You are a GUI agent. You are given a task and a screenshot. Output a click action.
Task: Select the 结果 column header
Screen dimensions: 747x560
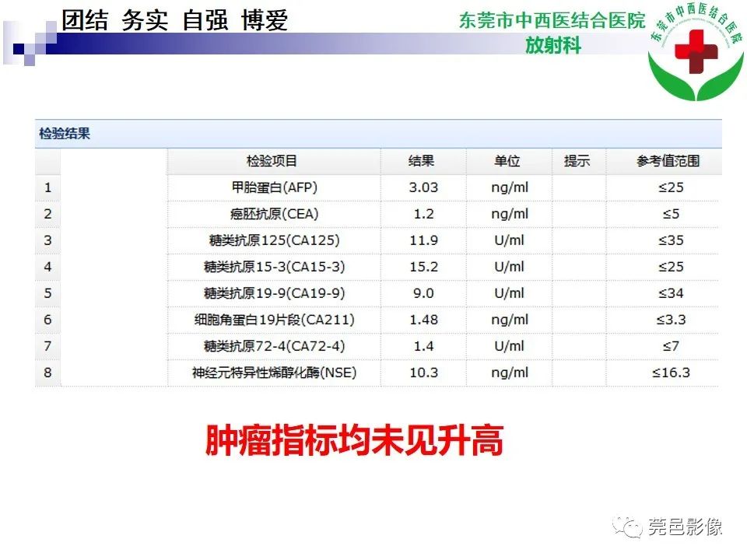422,161
